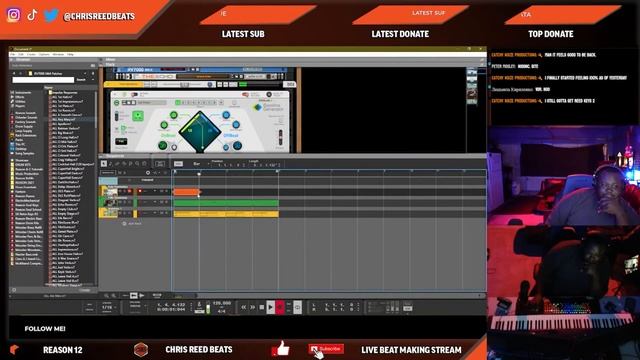Click the tempo 120.000 value
This screenshot has width=640, height=360.
(222, 303)
